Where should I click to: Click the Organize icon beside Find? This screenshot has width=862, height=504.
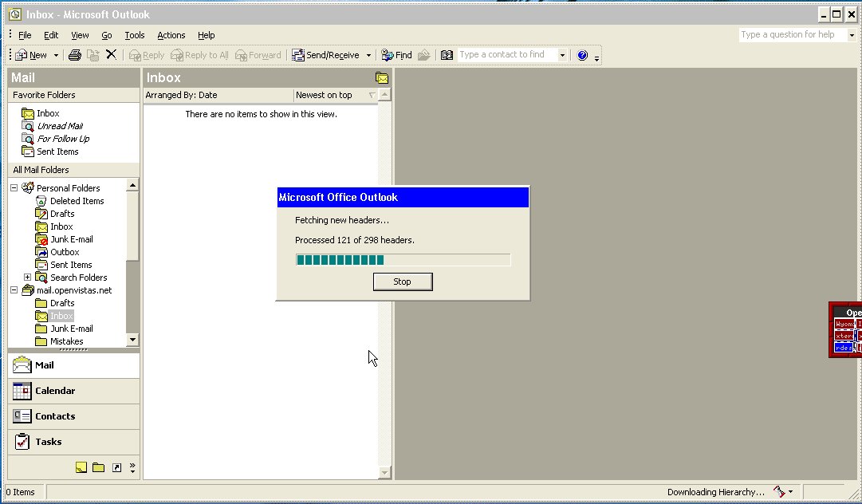coord(424,55)
